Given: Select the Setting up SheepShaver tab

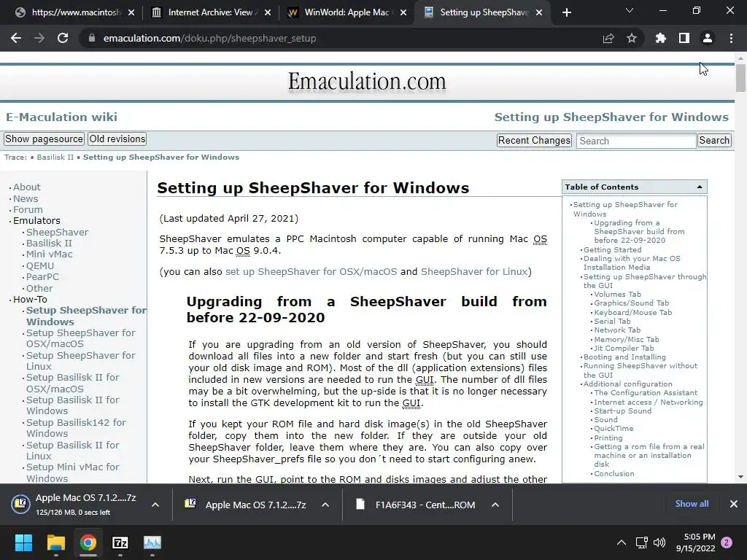Looking at the screenshot, I should pos(483,12).
